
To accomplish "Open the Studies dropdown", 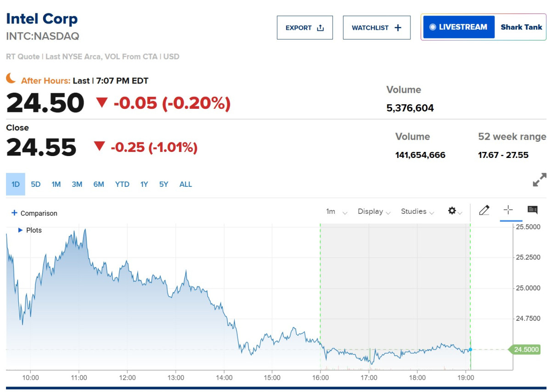I will 417,212.
